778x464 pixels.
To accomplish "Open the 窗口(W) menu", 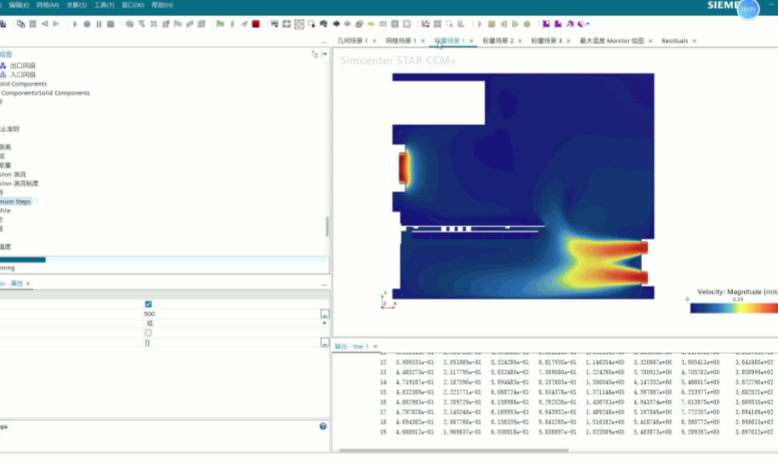I will (133, 5).
